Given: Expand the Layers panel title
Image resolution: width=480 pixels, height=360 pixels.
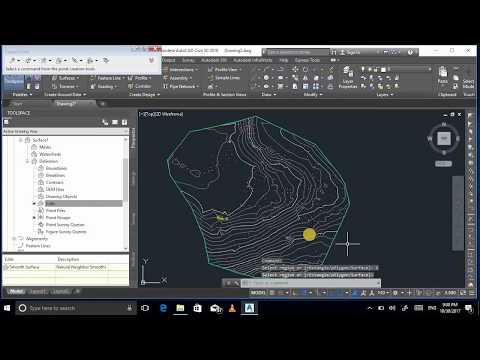Looking at the screenshot, I should coord(385,95).
